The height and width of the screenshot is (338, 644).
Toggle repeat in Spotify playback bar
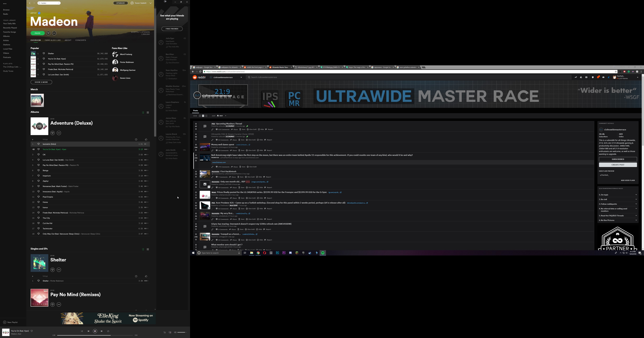(x=108, y=331)
